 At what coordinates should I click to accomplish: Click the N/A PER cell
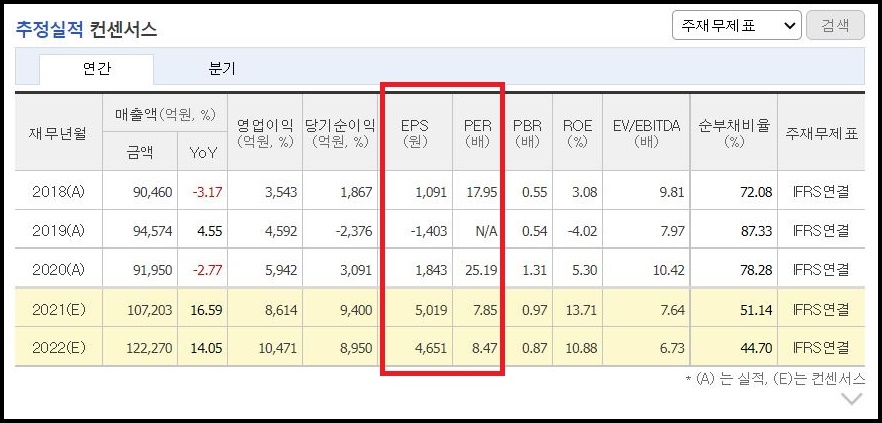point(486,231)
